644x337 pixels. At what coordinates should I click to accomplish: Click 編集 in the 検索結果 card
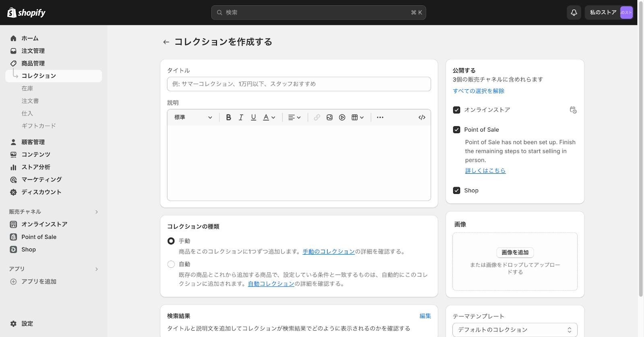(x=425, y=316)
